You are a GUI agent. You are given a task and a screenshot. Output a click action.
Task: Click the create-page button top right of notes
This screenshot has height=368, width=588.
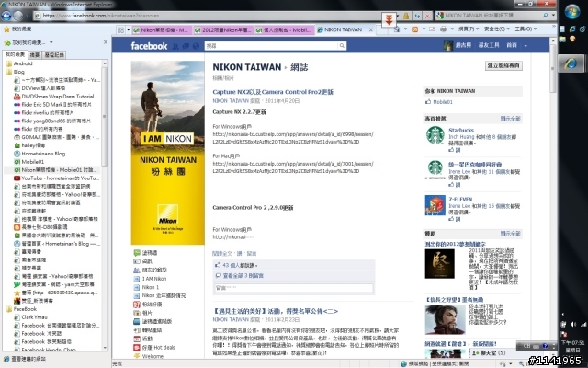[x=503, y=65]
